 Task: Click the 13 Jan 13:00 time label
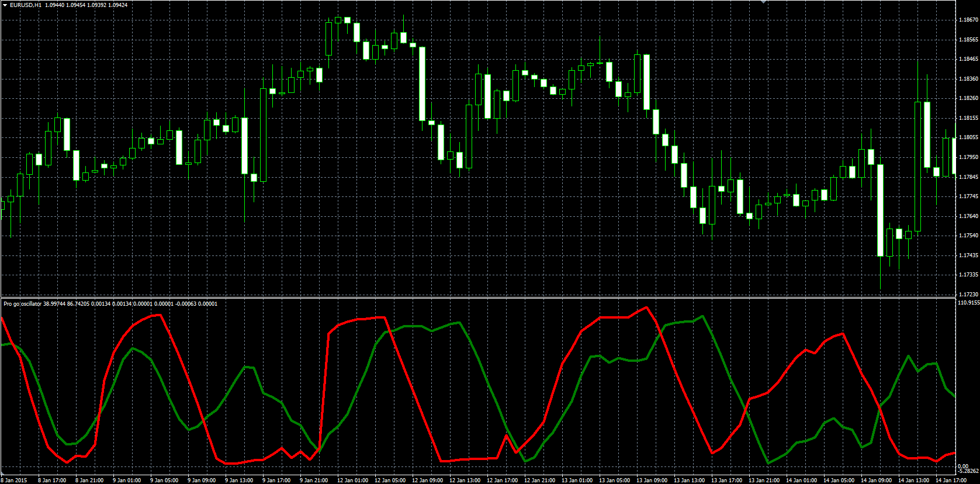point(690,480)
